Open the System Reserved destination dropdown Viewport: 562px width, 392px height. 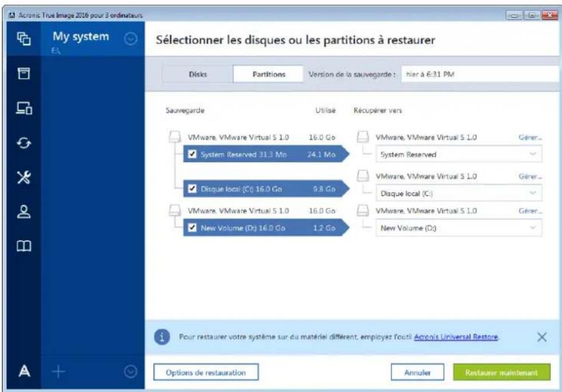[459, 155]
